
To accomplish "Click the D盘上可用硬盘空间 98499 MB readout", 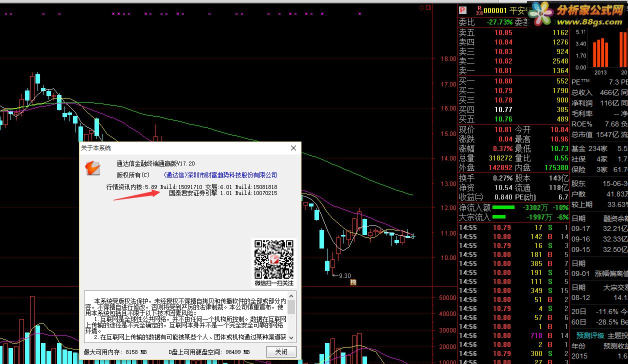I will [209, 352].
